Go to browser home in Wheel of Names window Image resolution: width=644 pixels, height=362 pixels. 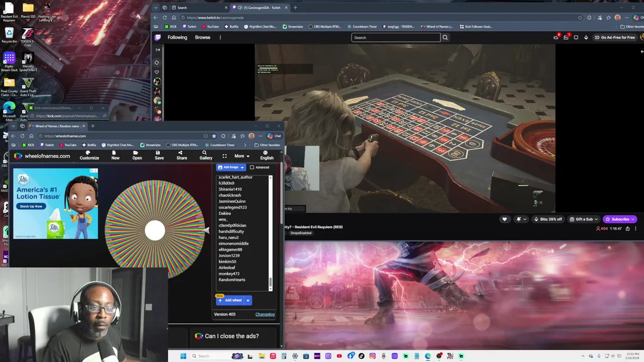coord(31,136)
